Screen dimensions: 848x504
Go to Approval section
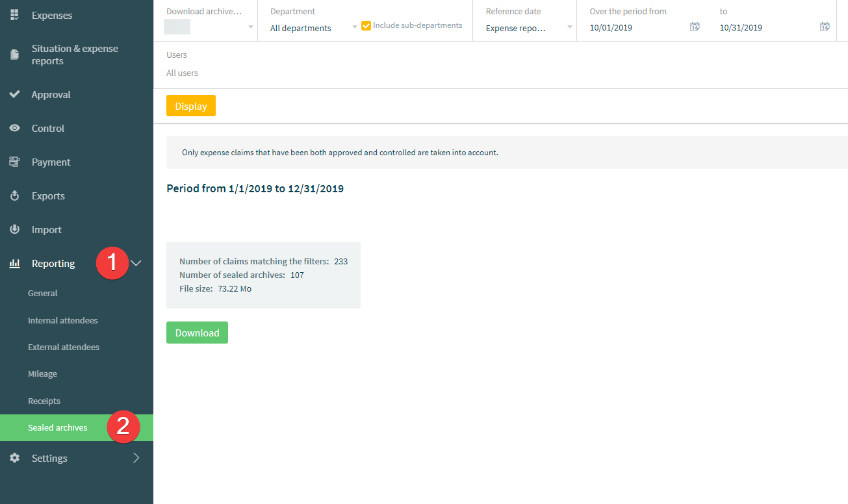pyautogui.click(x=51, y=94)
